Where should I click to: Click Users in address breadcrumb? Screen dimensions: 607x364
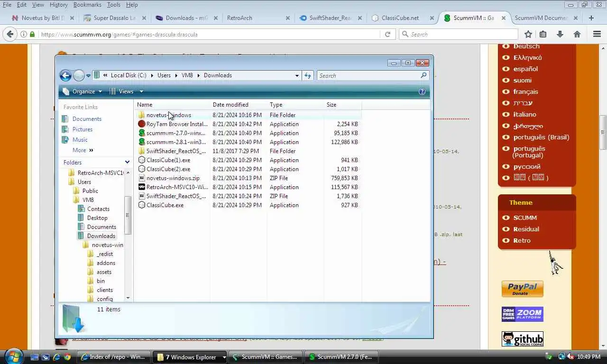click(164, 75)
